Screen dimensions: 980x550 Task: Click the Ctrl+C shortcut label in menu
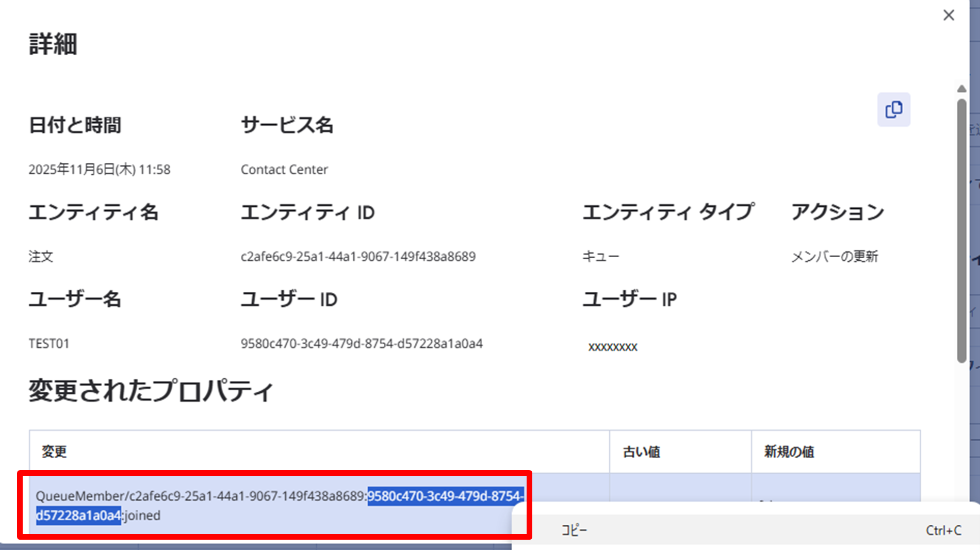tap(943, 530)
